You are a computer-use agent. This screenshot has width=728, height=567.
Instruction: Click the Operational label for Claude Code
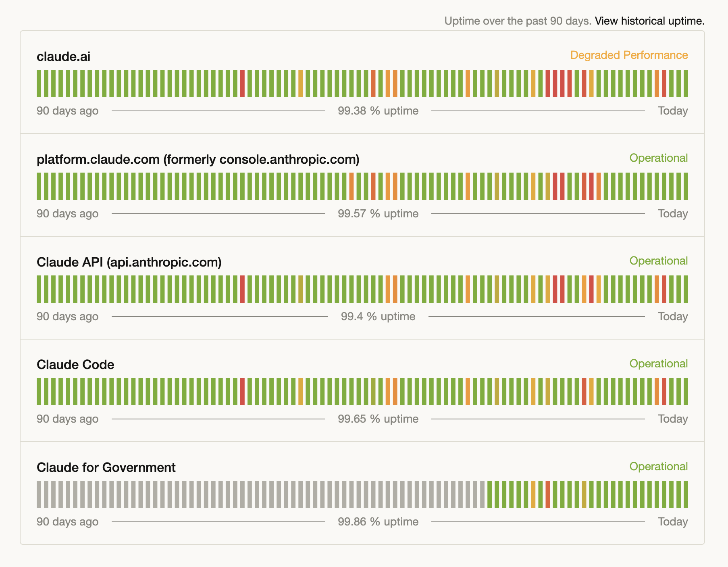658,363
